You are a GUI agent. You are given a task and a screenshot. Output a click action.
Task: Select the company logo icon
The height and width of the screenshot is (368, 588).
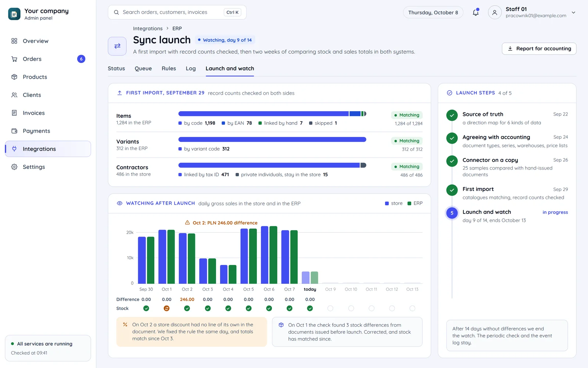[x=14, y=14]
